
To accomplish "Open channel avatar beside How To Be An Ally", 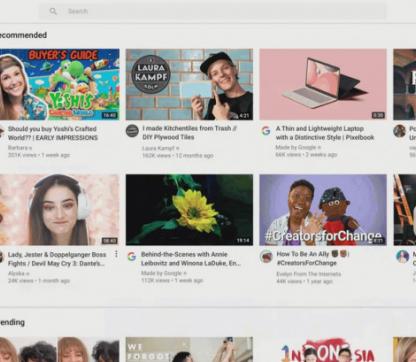I will [266, 256].
